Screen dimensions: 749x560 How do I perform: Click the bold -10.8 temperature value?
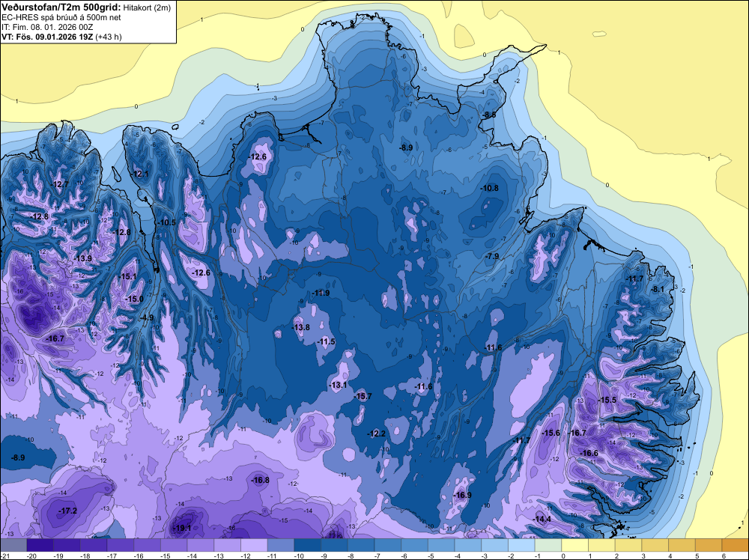pyautogui.click(x=489, y=188)
